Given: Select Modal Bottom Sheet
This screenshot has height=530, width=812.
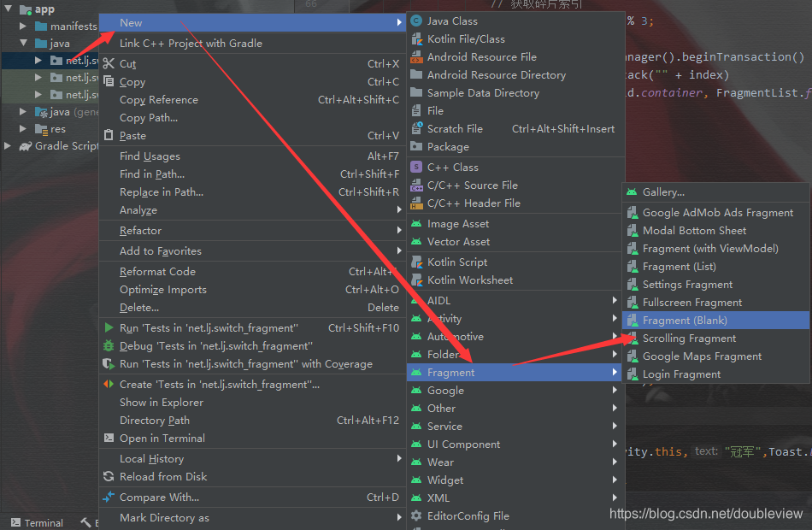Looking at the screenshot, I should pyautogui.click(x=715, y=231).
